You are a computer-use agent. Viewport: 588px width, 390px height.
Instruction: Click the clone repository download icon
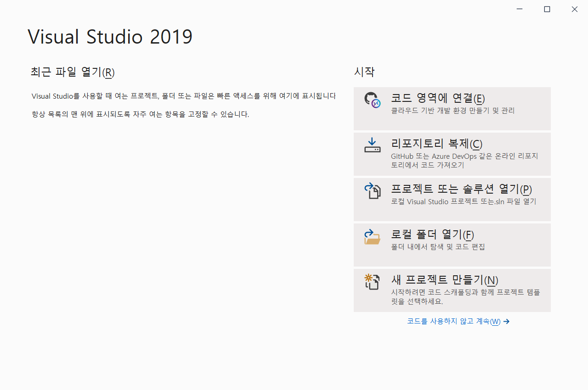(372, 145)
